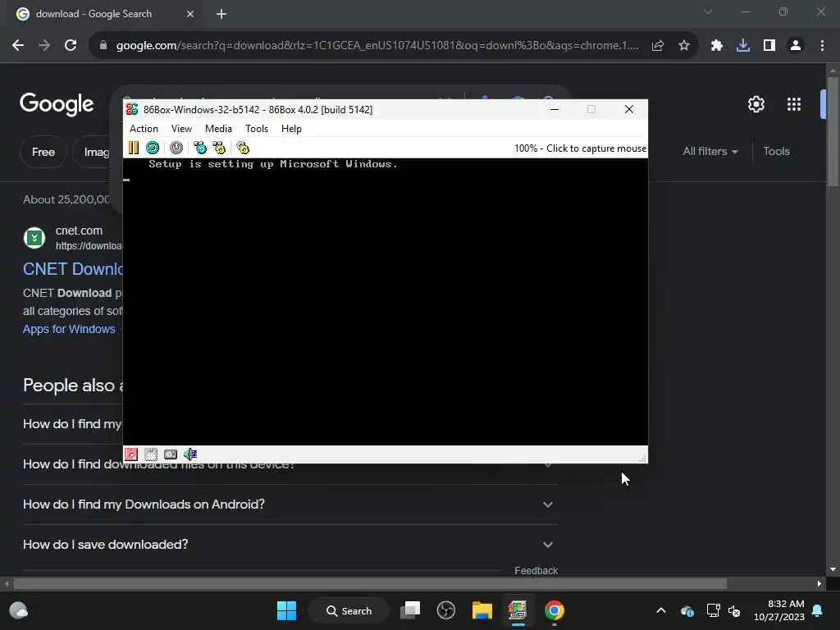This screenshot has width=840, height=630.
Task: Bookmark this tab with star icon
Action: click(x=683, y=46)
